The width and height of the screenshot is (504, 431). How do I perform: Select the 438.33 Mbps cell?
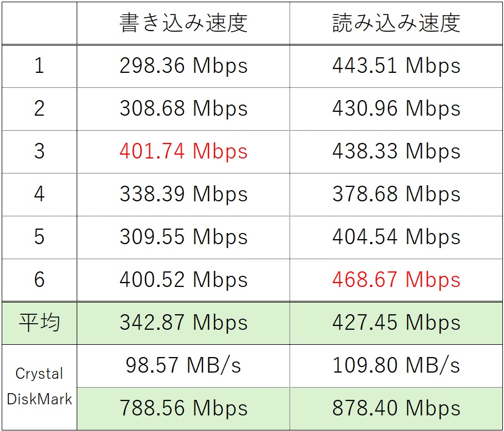point(396,151)
